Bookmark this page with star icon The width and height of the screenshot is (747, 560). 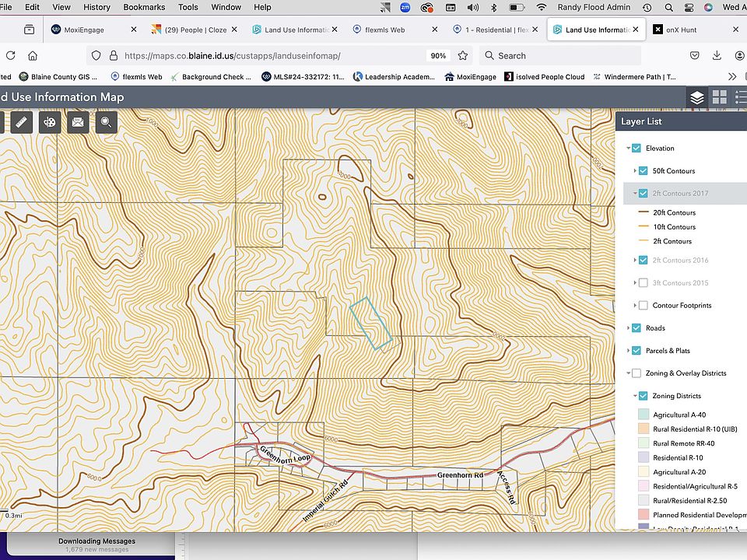[x=462, y=56]
